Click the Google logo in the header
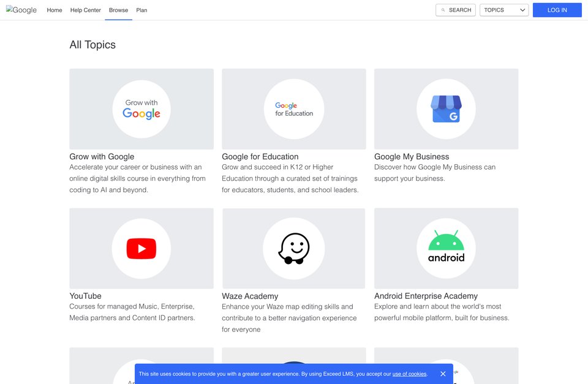 [21, 10]
